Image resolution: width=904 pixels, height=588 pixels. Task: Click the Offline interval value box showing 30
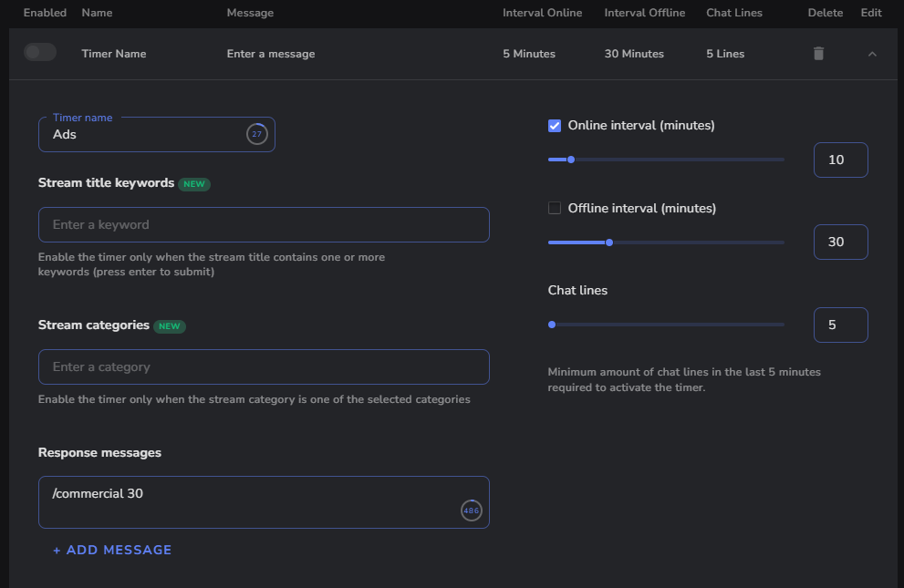tap(840, 242)
